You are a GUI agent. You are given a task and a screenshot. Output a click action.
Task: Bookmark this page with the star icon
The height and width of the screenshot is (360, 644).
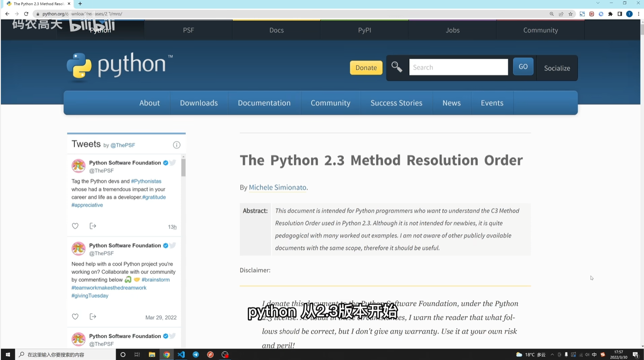pyautogui.click(x=570, y=14)
